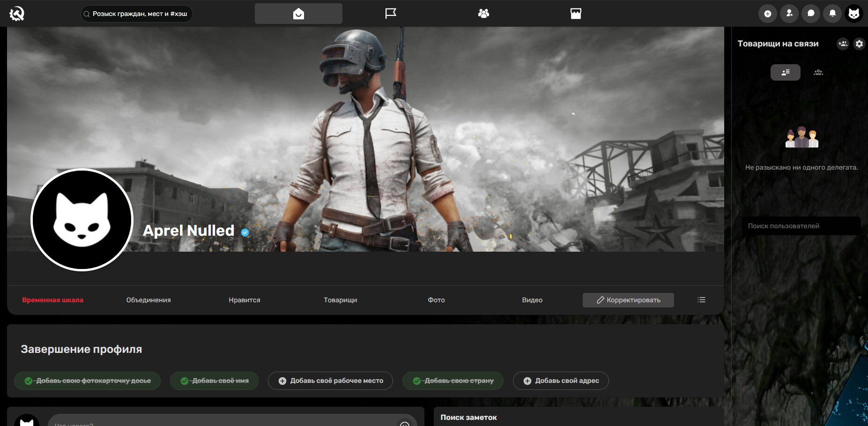
Task: Click the Не разыскано ни одного делегата message
Action: click(x=801, y=167)
